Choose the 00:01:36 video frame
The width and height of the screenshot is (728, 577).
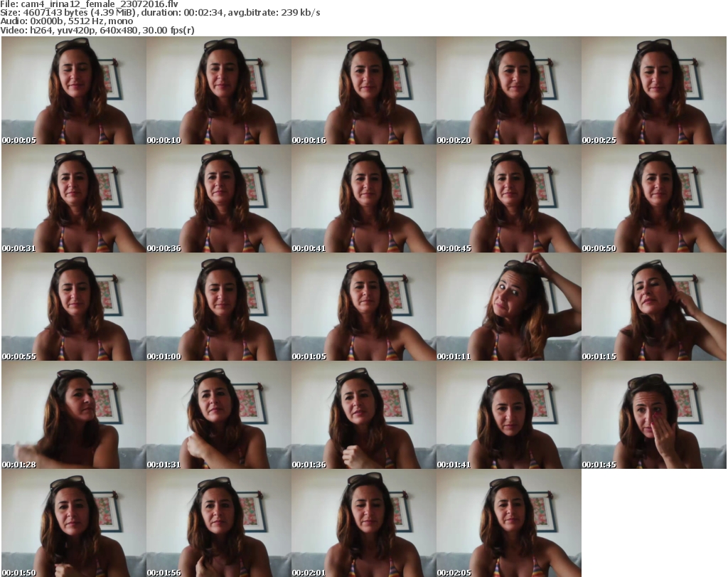363,415
